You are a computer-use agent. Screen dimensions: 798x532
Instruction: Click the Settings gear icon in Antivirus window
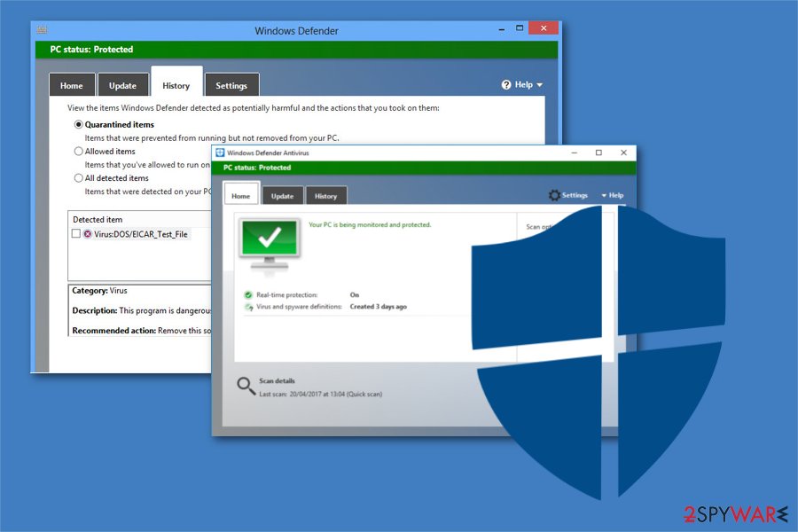point(554,195)
